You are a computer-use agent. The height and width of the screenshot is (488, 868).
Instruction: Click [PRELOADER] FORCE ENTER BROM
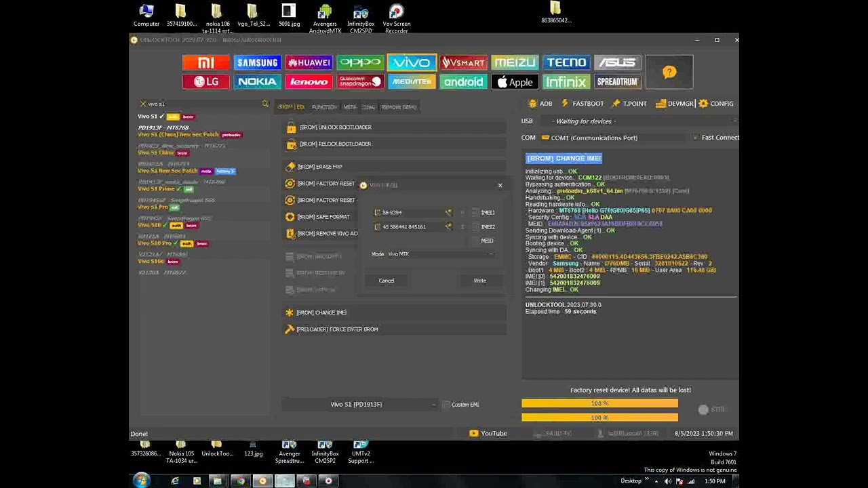[x=395, y=329]
